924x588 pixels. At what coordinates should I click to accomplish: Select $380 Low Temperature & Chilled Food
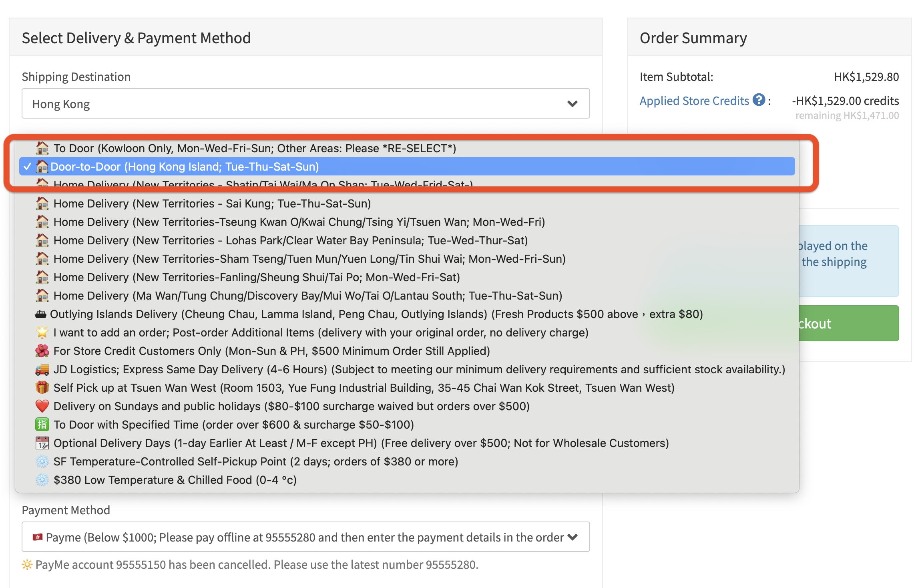175,480
